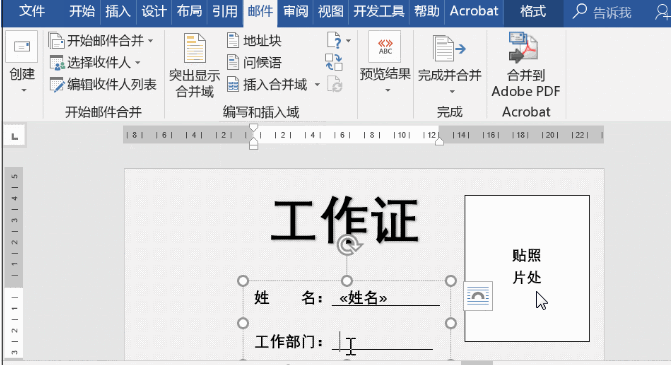Open the 设计 ribbon tab
The width and height of the screenshot is (671, 365).
[154, 11]
